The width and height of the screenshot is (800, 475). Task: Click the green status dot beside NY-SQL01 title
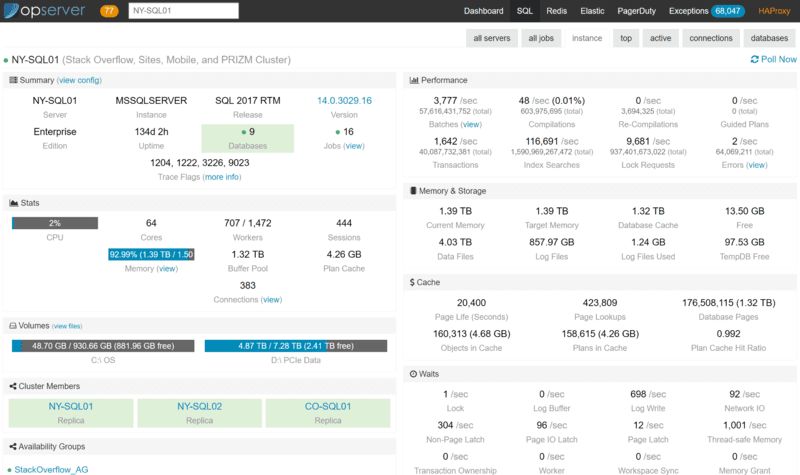(6, 60)
